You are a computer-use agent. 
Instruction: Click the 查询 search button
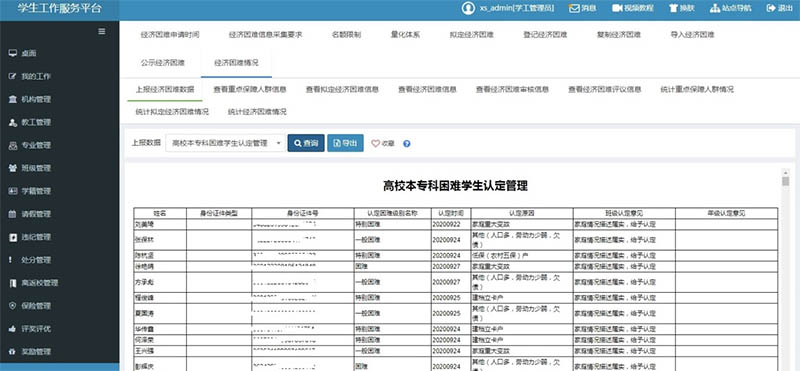306,143
